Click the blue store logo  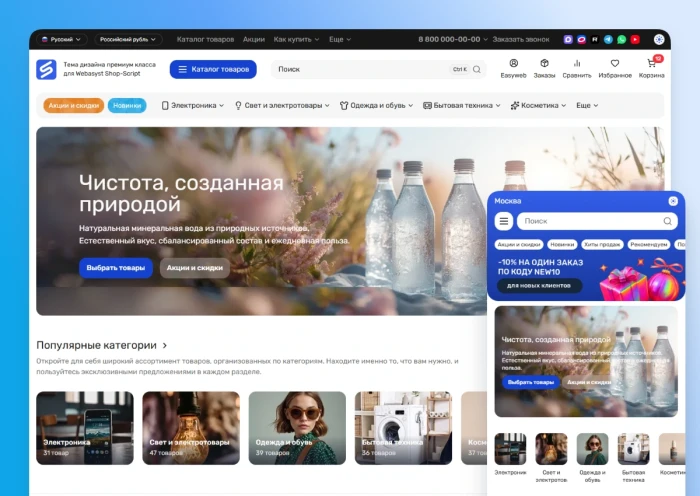click(x=46, y=69)
